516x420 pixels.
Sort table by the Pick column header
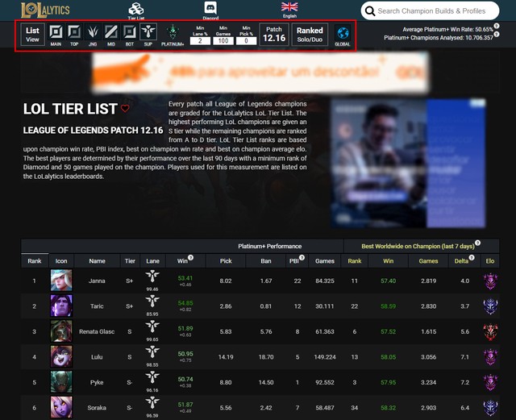[226, 260]
